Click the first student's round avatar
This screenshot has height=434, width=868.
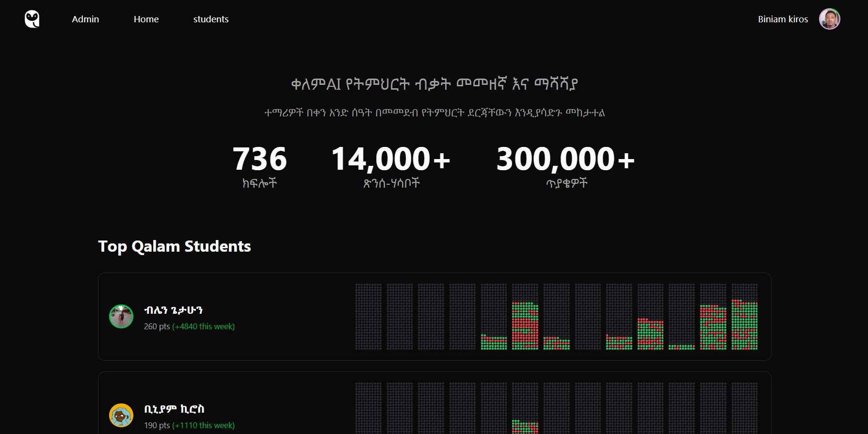[x=121, y=317]
